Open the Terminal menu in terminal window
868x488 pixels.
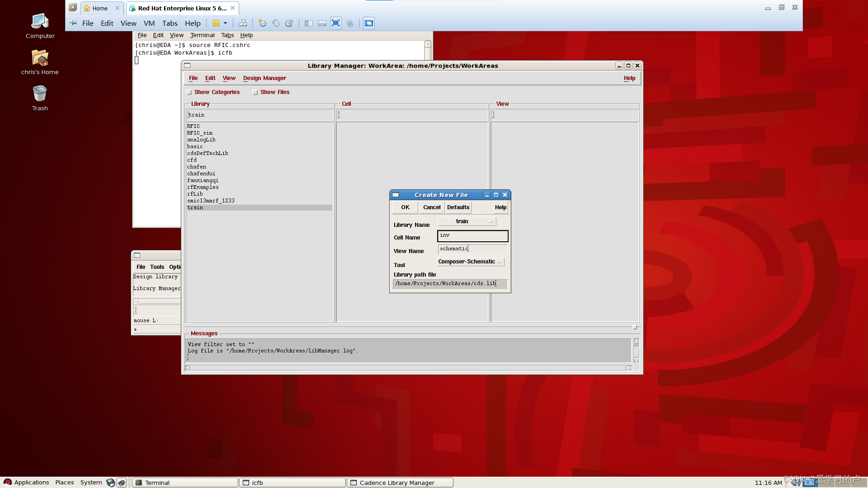[202, 35]
